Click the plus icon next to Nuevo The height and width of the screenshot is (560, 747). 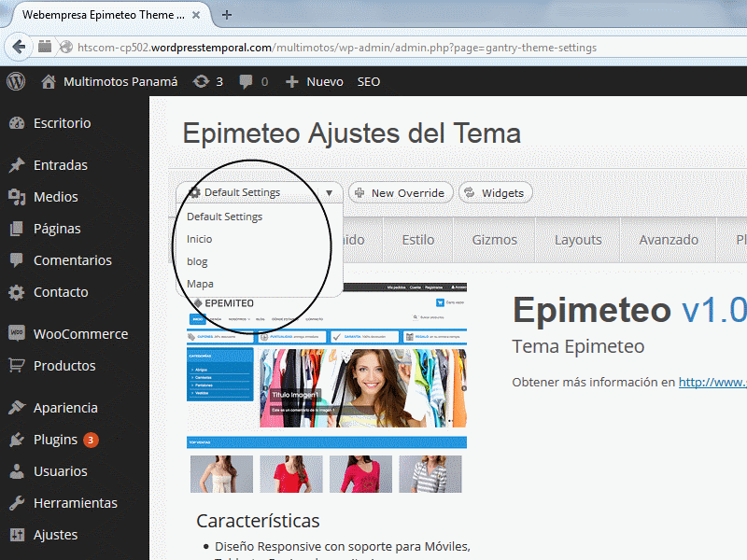coord(291,82)
